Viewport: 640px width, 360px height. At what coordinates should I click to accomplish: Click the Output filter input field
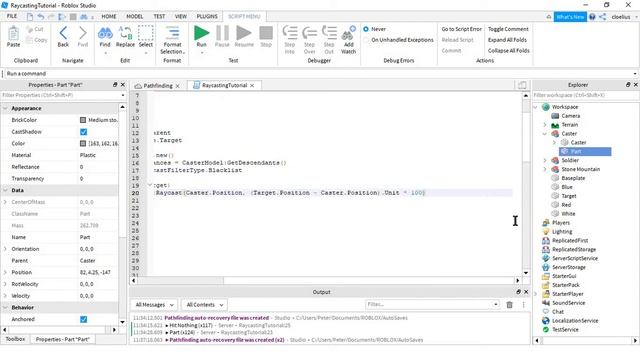pyautogui.click(x=432, y=304)
